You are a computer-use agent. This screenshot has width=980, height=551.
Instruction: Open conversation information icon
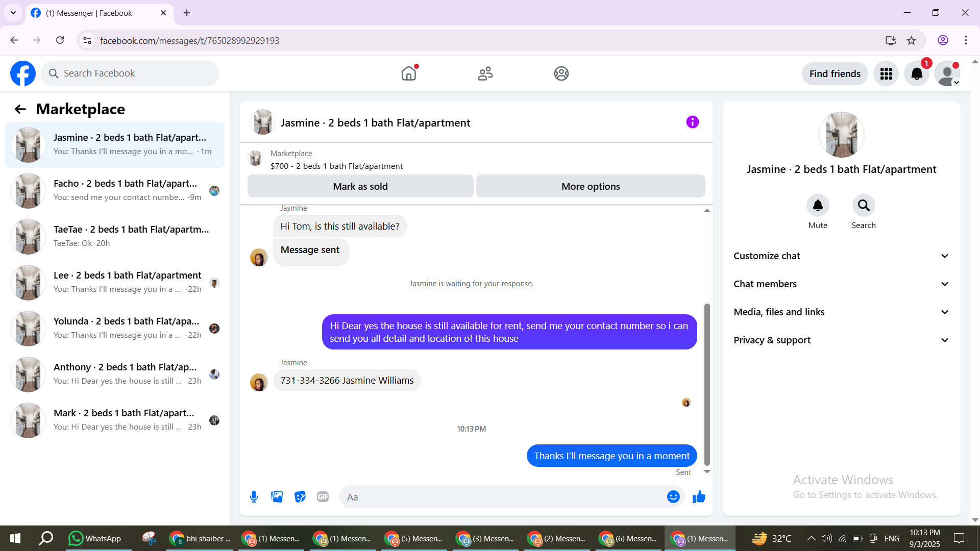[692, 122]
